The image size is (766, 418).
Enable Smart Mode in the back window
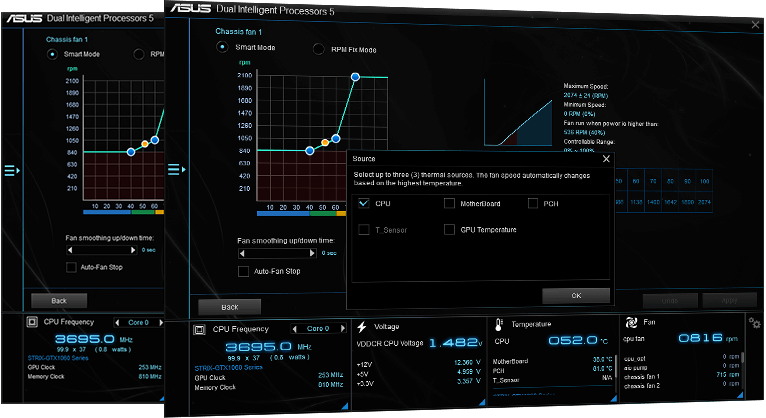click(52, 54)
